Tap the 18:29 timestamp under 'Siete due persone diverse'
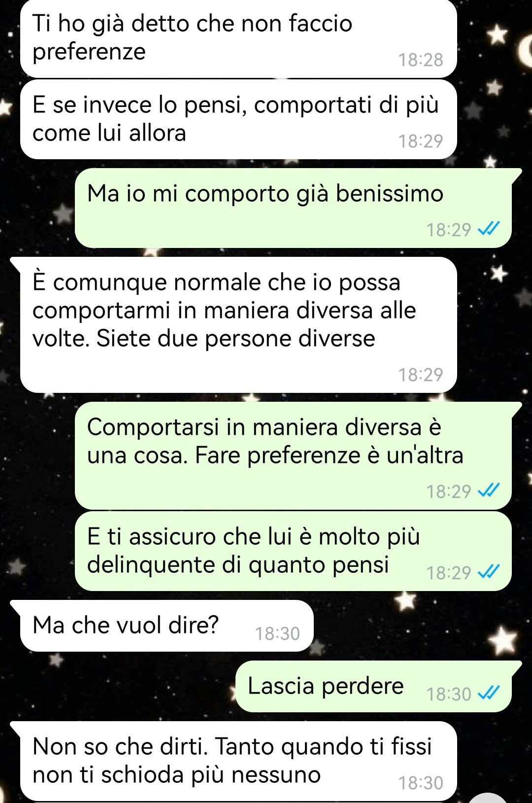This screenshot has height=803, width=532. pos(421,375)
